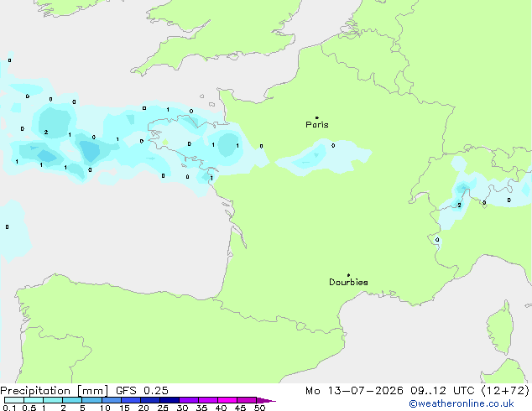Image resolution: width=532 pixels, height=411 pixels.
Task: Select the 40–45 mm magenta swatch
Action: (x=227, y=400)
